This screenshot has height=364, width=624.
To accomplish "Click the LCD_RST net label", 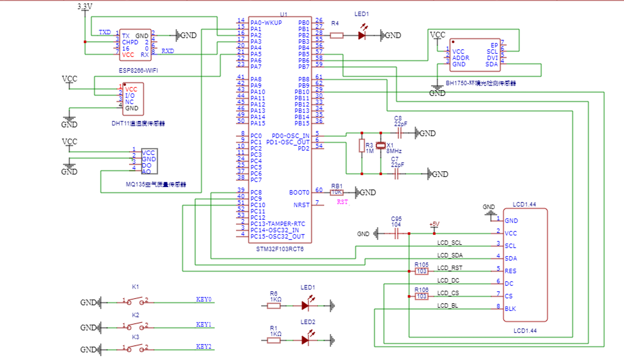I will pos(450,268).
